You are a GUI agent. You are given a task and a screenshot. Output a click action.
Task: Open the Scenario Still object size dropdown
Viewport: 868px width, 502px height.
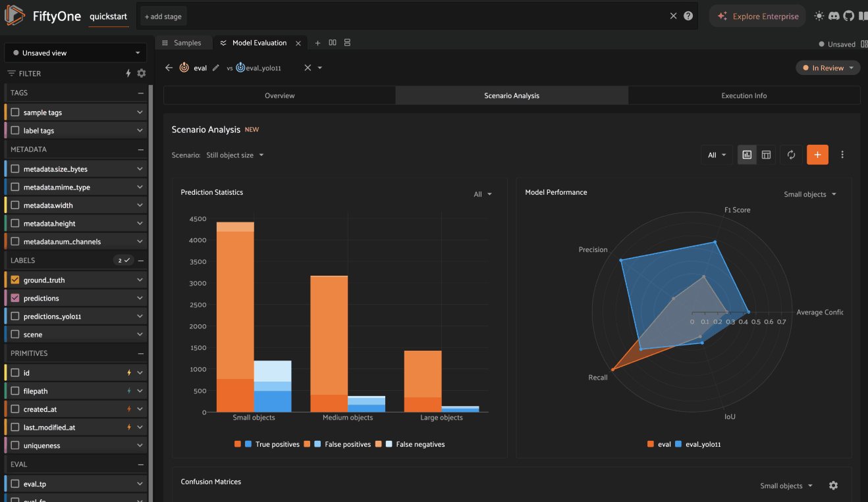pos(235,155)
